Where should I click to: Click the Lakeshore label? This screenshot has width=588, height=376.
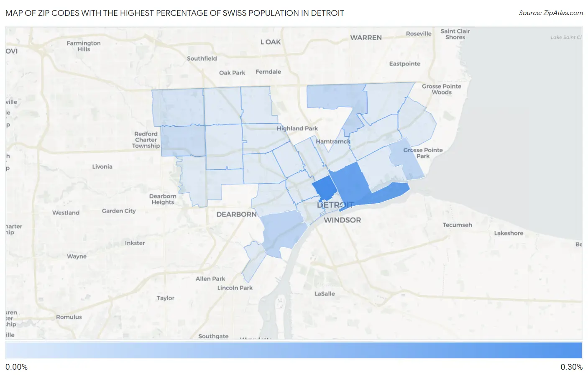tap(509, 233)
